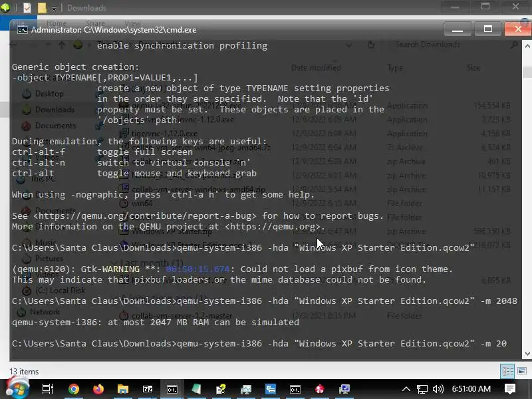Launch Google Chrome from the taskbar
Viewport: 532px width, 399px height.
pos(74,389)
